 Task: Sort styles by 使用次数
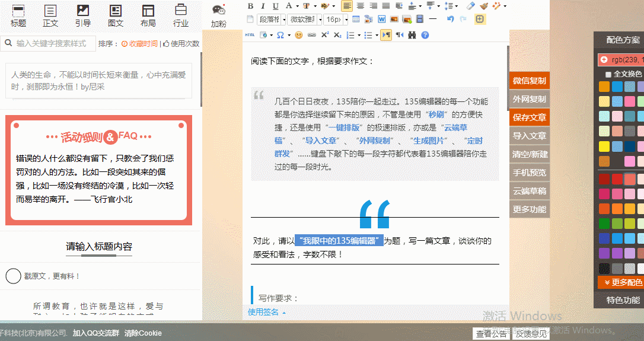pyautogui.click(x=181, y=43)
